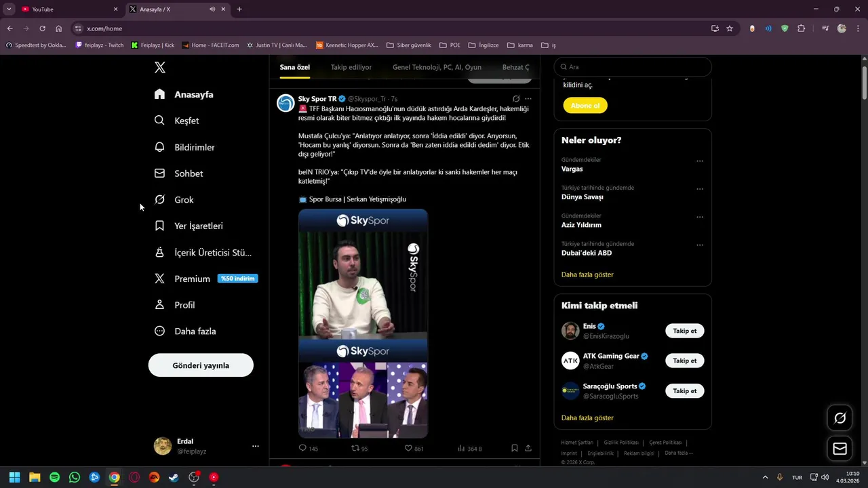Image resolution: width=868 pixels, height=488 pixels.
Task: Open Bildirimler notifications
Action: click(x=184, y=147)
